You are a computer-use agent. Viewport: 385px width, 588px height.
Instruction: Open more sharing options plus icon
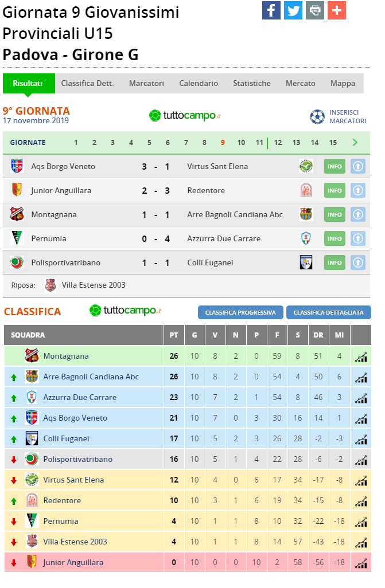click(337, 10)
